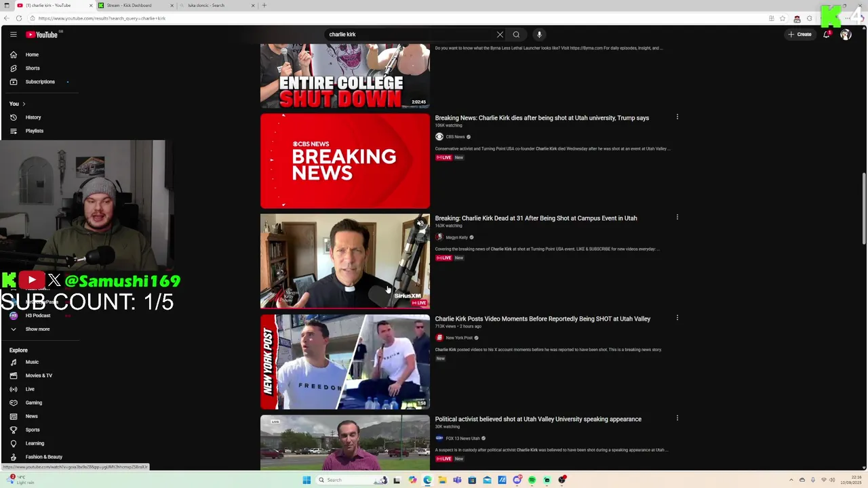Reload the page
Image resolution: width=868 pixels, height=488 pixels.
pos(18,18)
